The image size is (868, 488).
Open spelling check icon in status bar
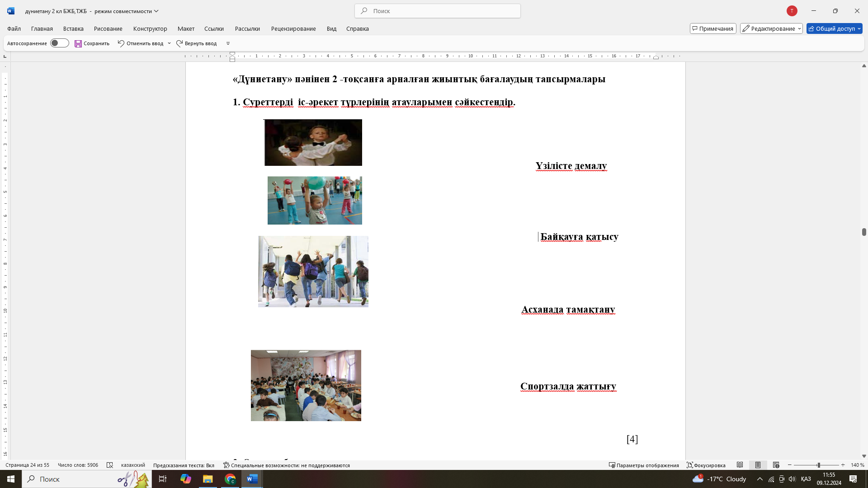pyautogui.click(x=109, y=465)
